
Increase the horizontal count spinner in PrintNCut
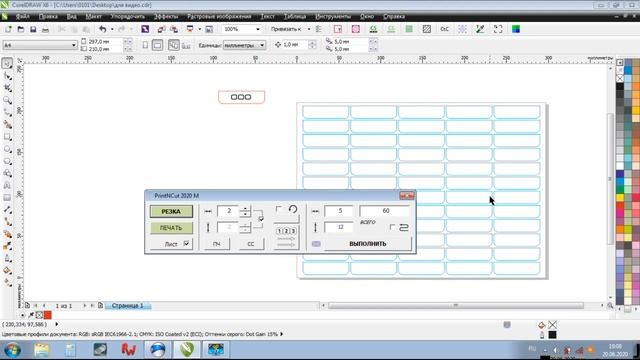point(245,209)
